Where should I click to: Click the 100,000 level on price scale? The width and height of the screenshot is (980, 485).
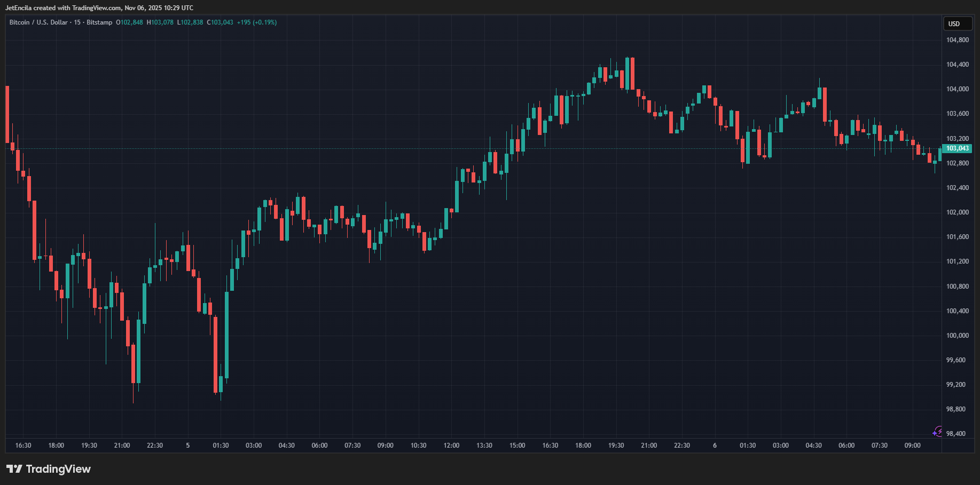(x=957, y=336)
